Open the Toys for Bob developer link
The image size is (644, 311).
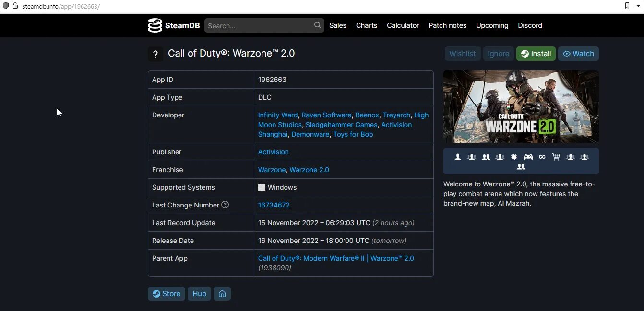point(353,134)
